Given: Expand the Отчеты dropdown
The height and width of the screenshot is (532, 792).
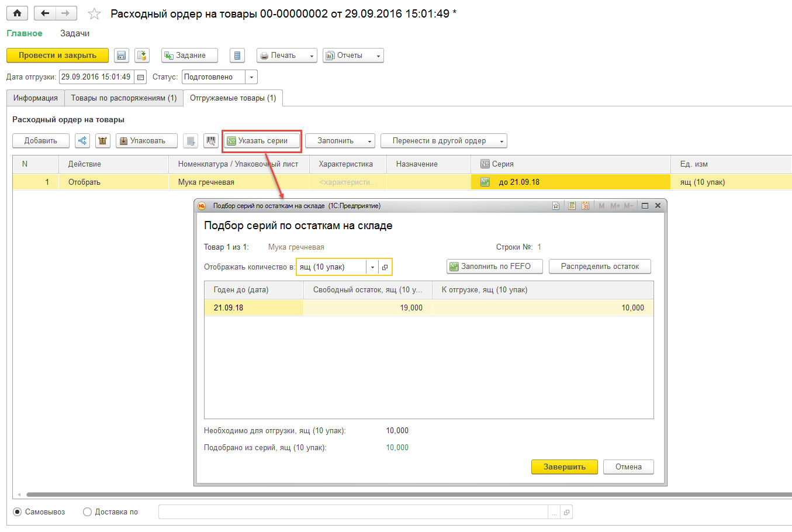Looking at the screenshot, I should coord(378,56).
